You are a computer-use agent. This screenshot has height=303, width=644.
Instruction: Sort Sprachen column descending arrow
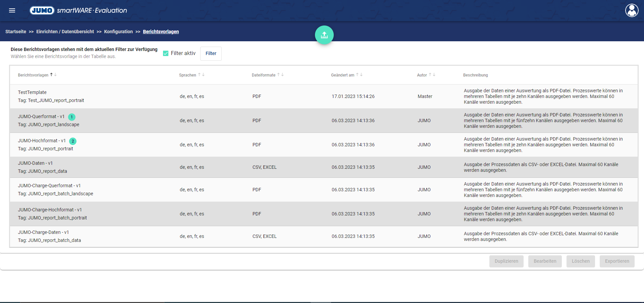203,75
